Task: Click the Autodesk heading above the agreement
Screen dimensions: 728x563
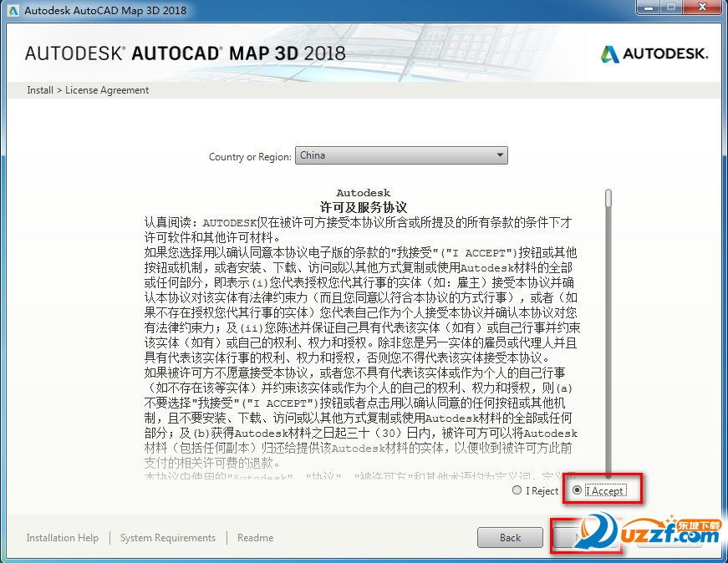Action: coord(363,193)
